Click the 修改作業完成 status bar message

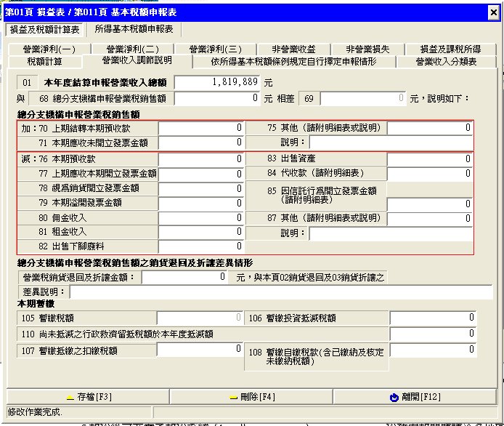[x=35, y=412]
